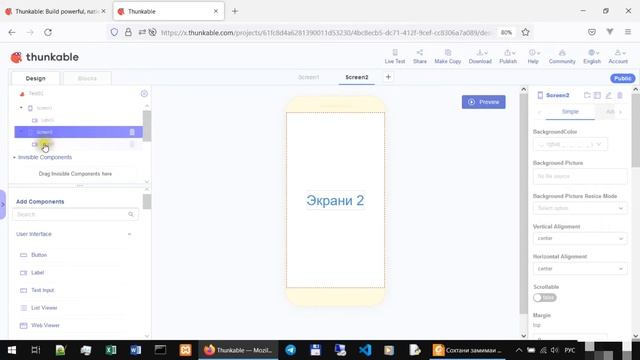
Task: Select the Label1 item under Screen1
Action: (47, 120)
